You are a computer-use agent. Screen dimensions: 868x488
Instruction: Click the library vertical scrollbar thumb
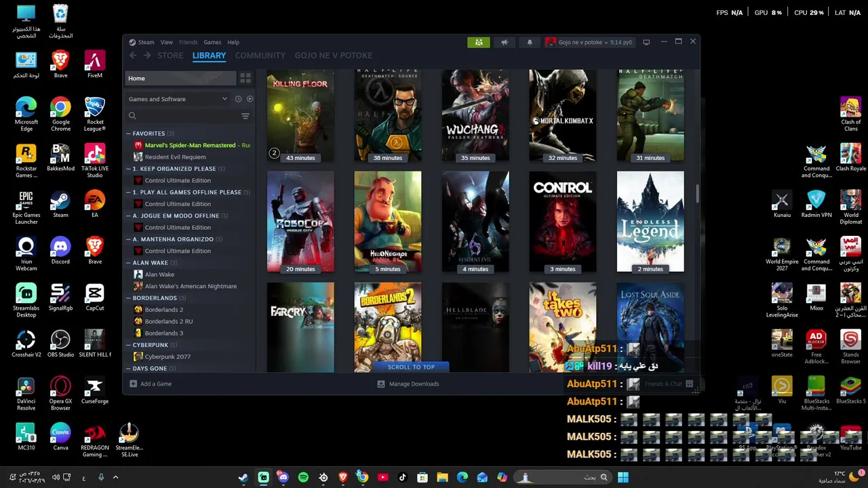(x=696, y=192)
